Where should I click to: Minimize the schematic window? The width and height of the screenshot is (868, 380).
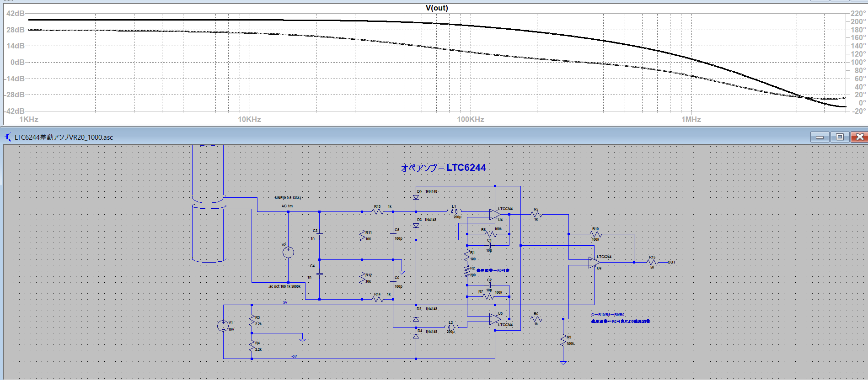(x=820, y=137)
